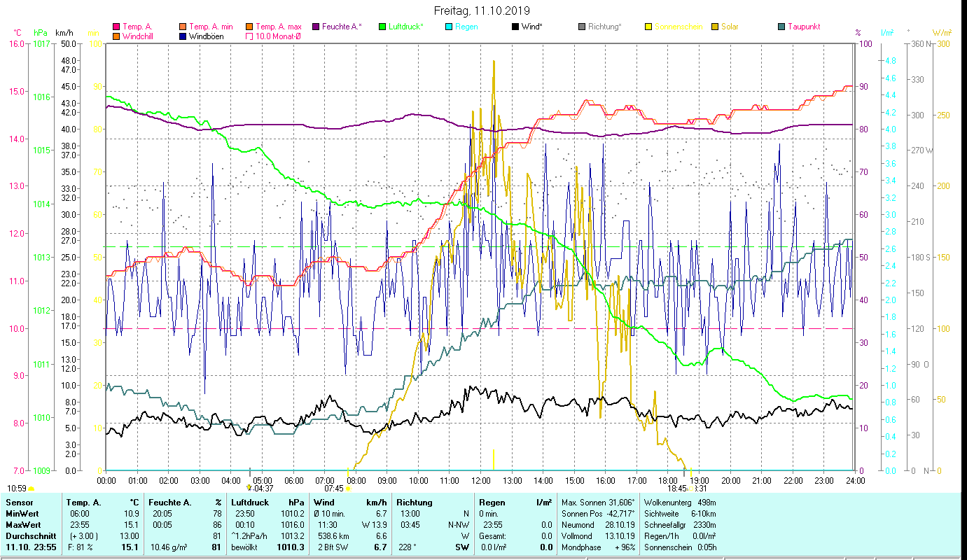Click the dark blue Windböen legend square
Viewport: 967px width, 560px height.
183,36
